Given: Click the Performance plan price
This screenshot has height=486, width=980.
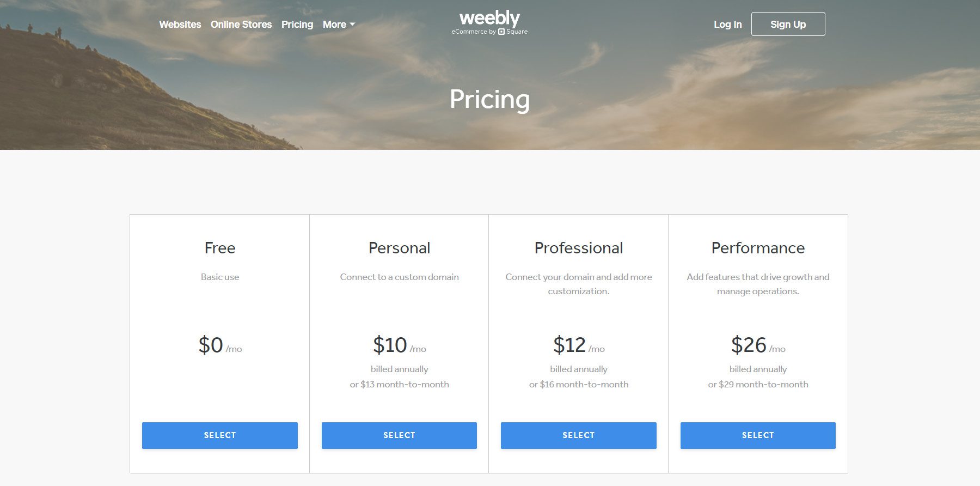Looking at the screenshot, I should point(757,344).
